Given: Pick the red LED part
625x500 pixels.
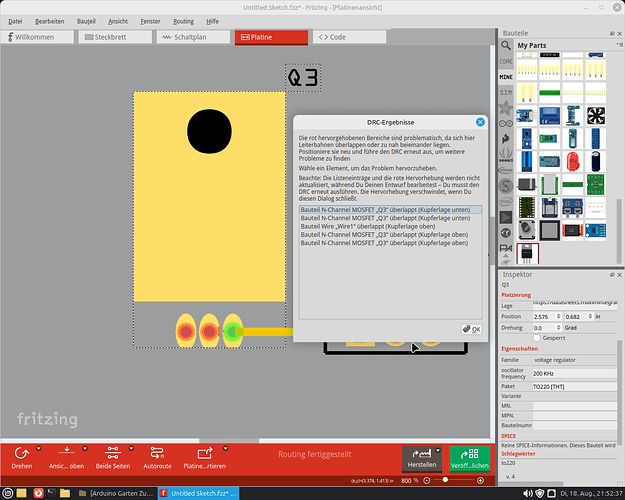Looking at the screenshot, I should 573,161.
